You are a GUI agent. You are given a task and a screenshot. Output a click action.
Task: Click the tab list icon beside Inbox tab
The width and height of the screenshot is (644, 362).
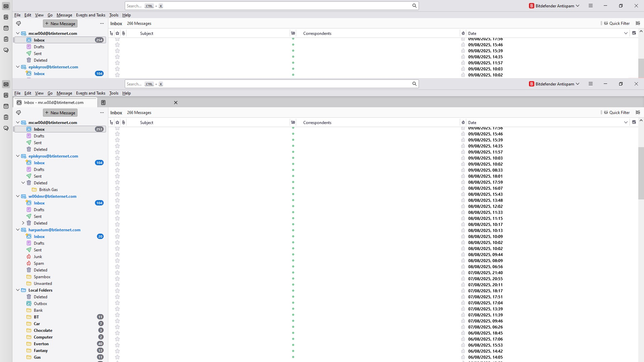click(x=103, y=103)
